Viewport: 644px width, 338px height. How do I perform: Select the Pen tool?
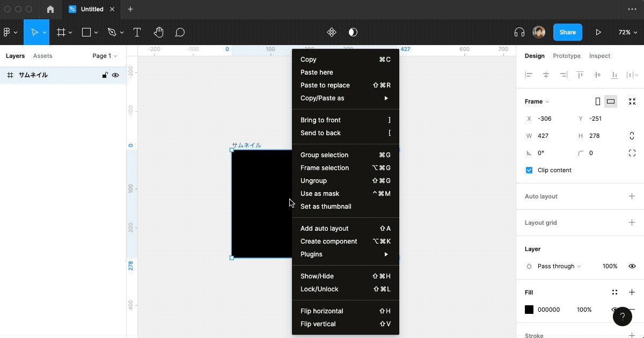pyautogui.click(x=112, y=32)
